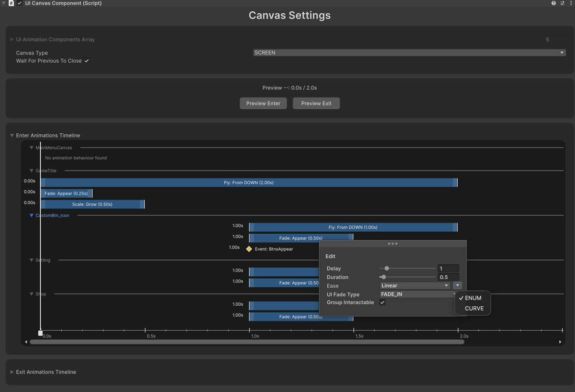The height and width of the screenshot is (392, 575).
Task: Click the Edit heading in the popup
Action: click(x=330, y=256)
